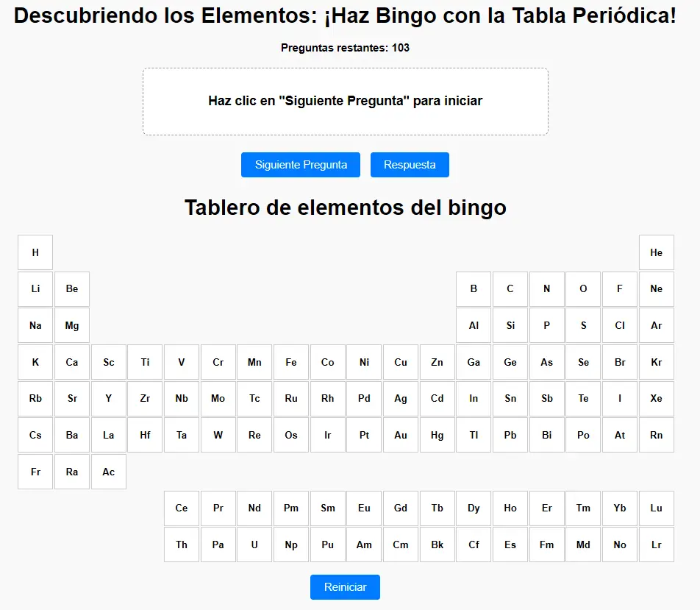
Task: Choose the Ag element cell
Action: [401, 398]
